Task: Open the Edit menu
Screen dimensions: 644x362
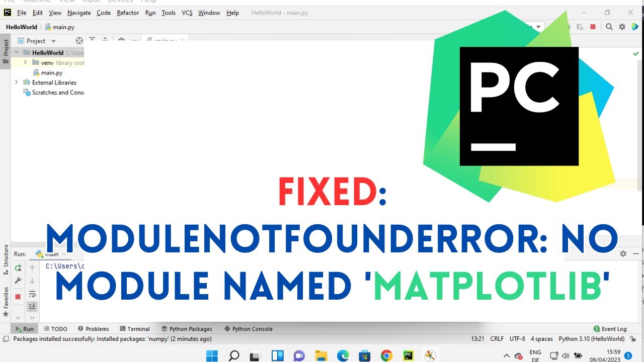Action: 38,13
